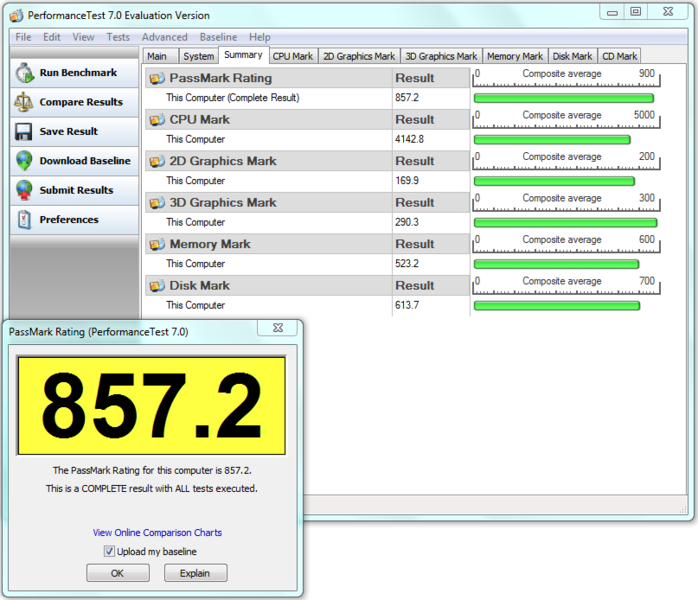Click the icon beside 3D Graphics Mark header
This screenshot has width=698, height=600.
click(x=157, y=203)
